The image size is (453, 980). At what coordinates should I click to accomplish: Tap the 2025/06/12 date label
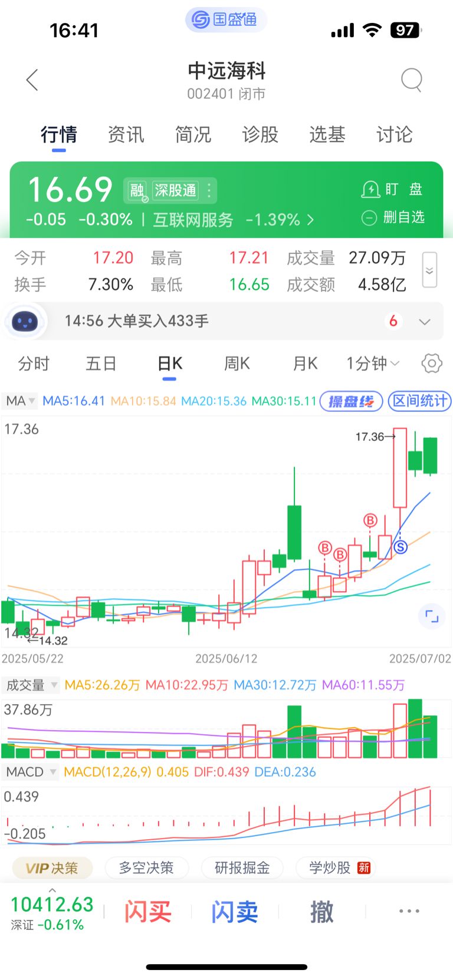(226, 659)
